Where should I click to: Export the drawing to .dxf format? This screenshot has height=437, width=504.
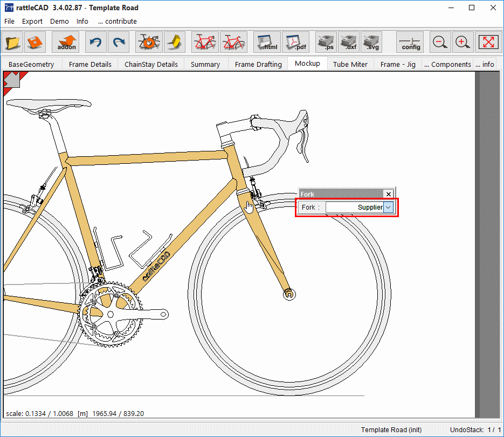click(349, 42)
